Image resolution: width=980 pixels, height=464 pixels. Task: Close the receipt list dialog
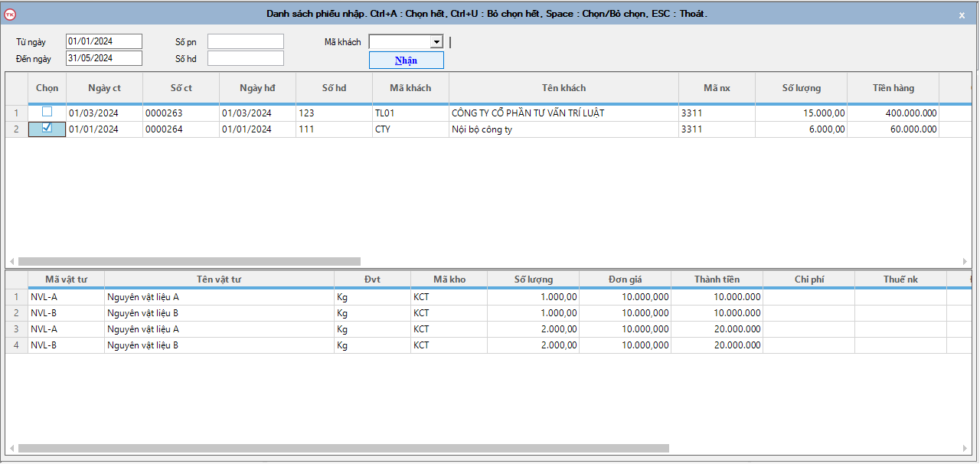(x=962, y=15)
